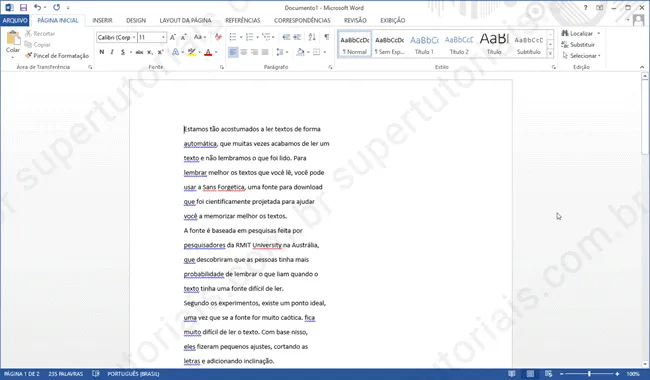Open borders dropdown
This screenshot has height=380, width=650.
[x=325, y=52]
